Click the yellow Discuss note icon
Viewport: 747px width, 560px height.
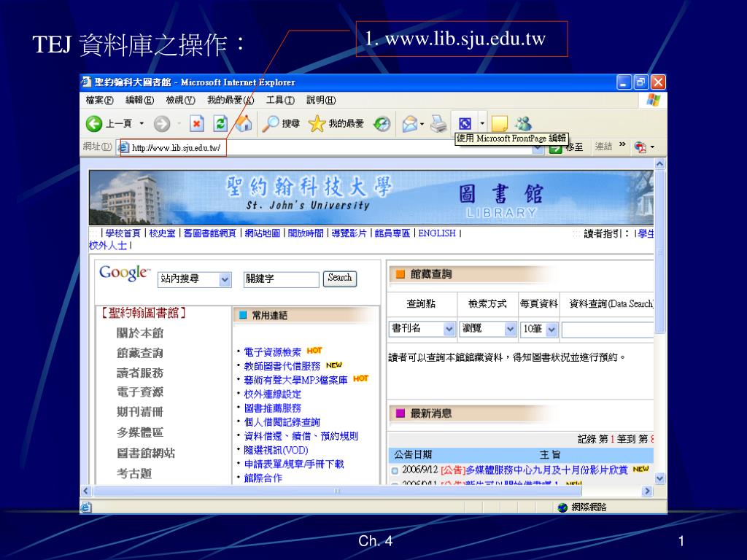pyautogui.click(x=499, y=124)
